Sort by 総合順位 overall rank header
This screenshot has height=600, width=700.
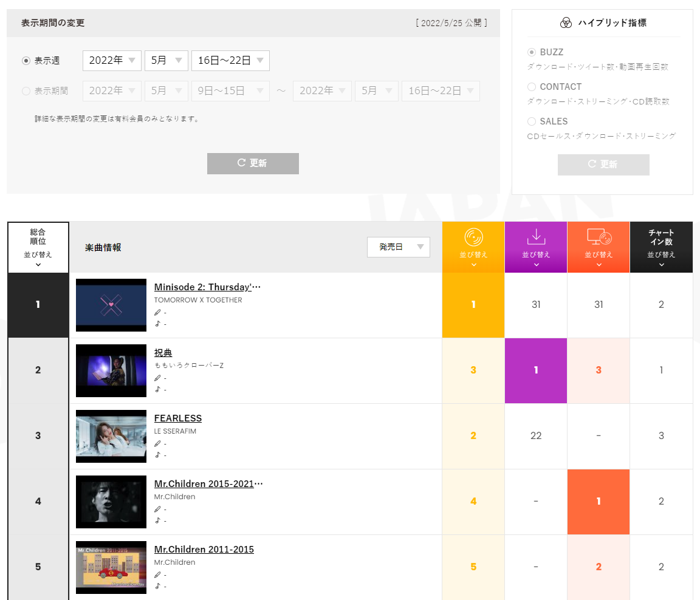click(38, 248)
